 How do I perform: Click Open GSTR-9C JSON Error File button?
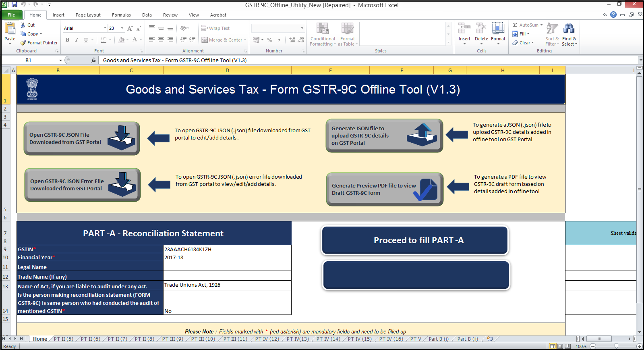[x=83, y=185]
